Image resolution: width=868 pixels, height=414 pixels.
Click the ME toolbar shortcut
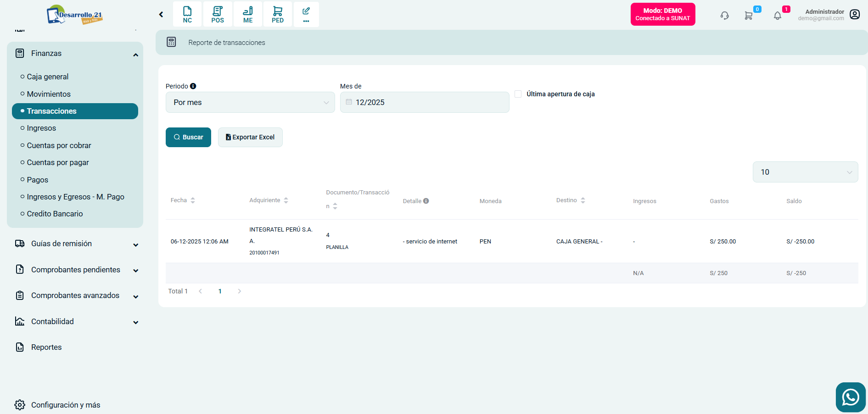point(248,14)
